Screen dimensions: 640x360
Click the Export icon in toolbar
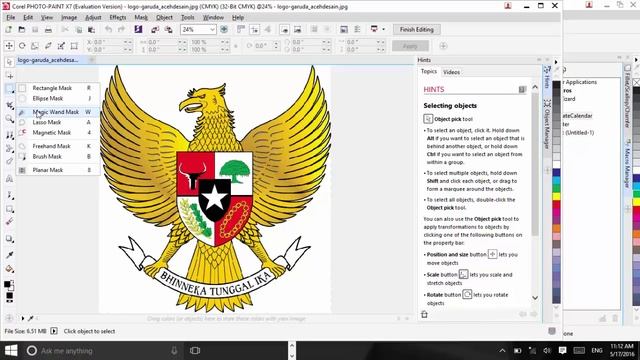tap(168, 29)
